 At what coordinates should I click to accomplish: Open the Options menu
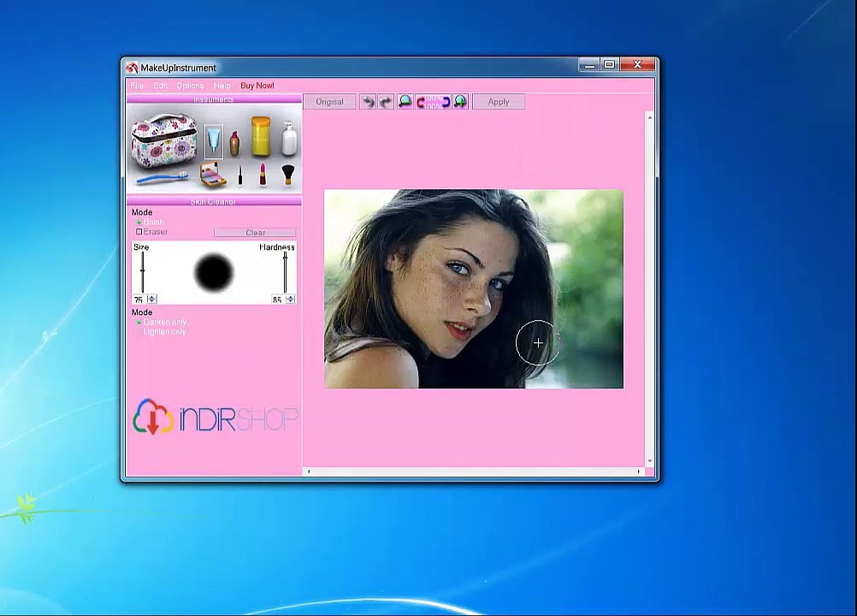(190, 86)
